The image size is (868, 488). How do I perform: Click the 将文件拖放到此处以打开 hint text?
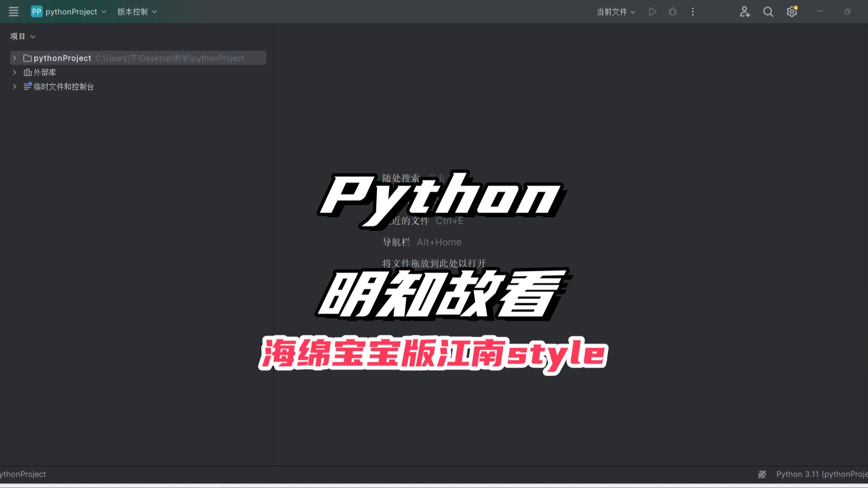434,263
